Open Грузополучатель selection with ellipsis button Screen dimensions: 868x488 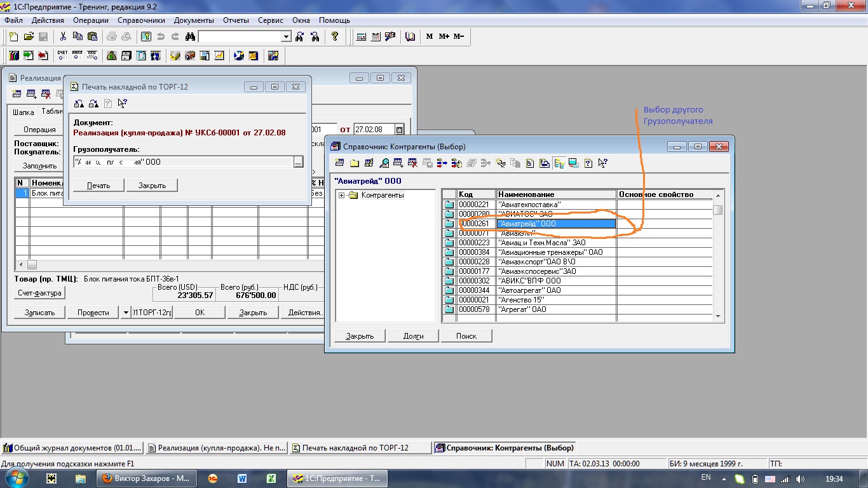pos(298,162)
